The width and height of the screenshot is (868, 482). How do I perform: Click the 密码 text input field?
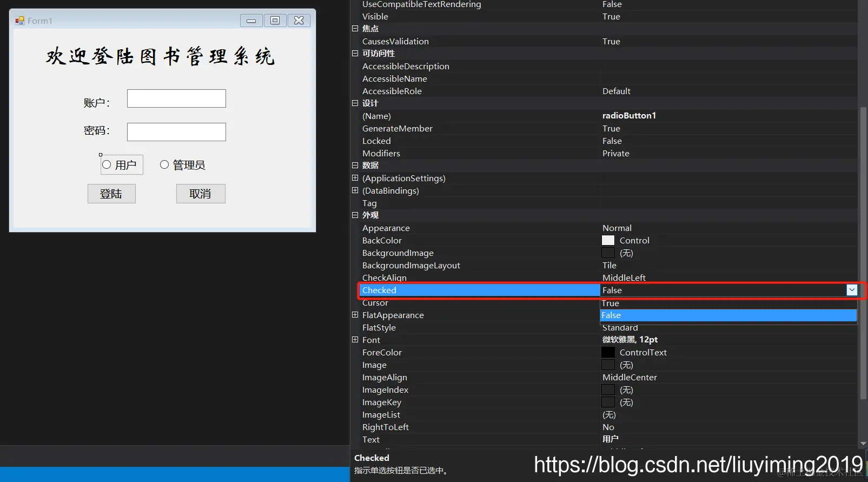tap(176, 132)
